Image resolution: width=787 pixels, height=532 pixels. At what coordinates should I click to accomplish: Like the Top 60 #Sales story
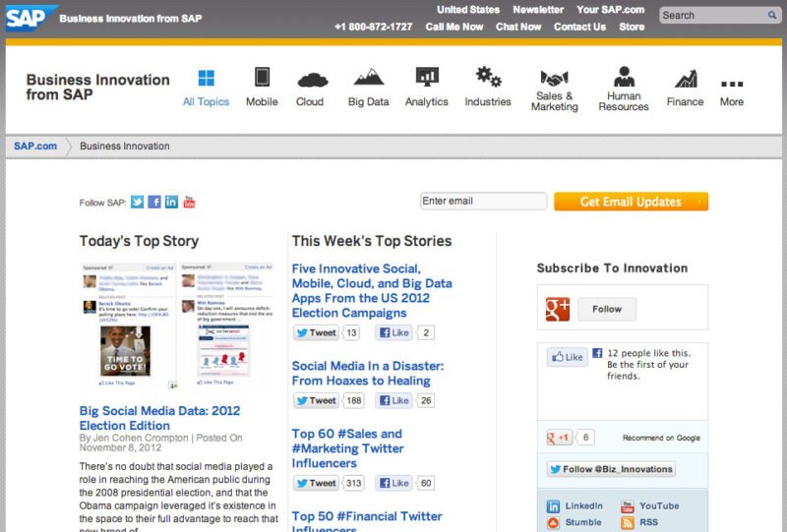pos(394,483)
